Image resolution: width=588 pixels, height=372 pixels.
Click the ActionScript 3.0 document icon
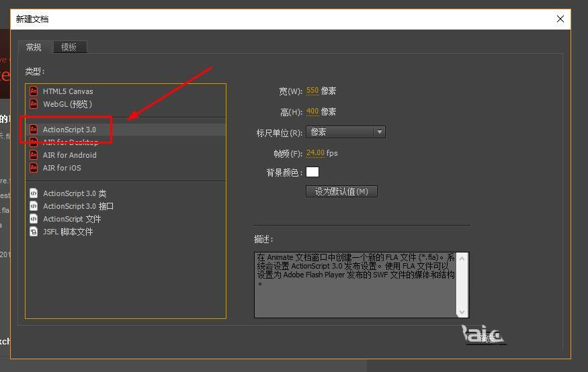(x=34, y=129)
